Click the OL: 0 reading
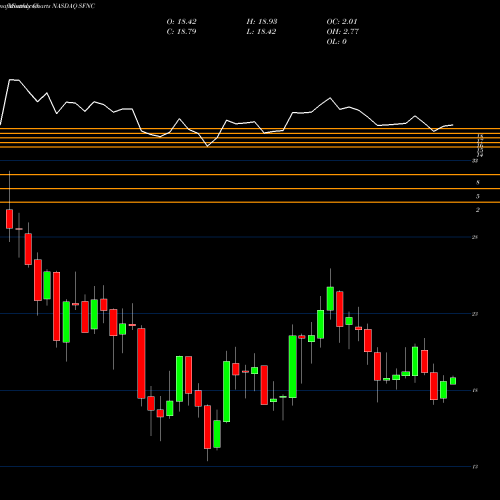The width and height of the screenshot is (500, 500). click(336, 42)
